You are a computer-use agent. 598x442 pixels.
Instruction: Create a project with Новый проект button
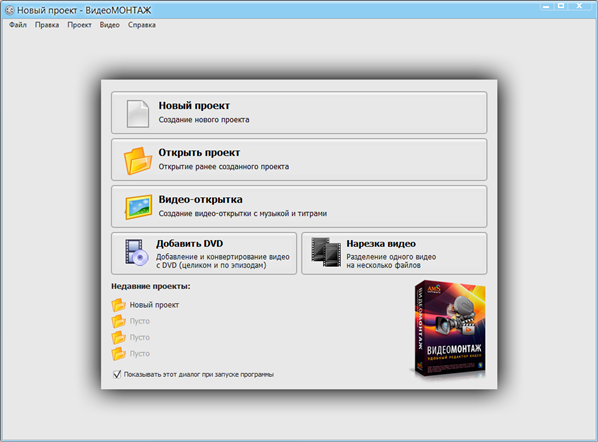[299, 113]
